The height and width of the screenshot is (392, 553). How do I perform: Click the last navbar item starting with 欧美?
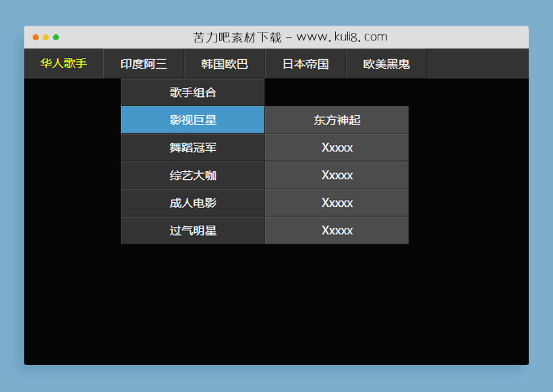(x=386, y=64)
